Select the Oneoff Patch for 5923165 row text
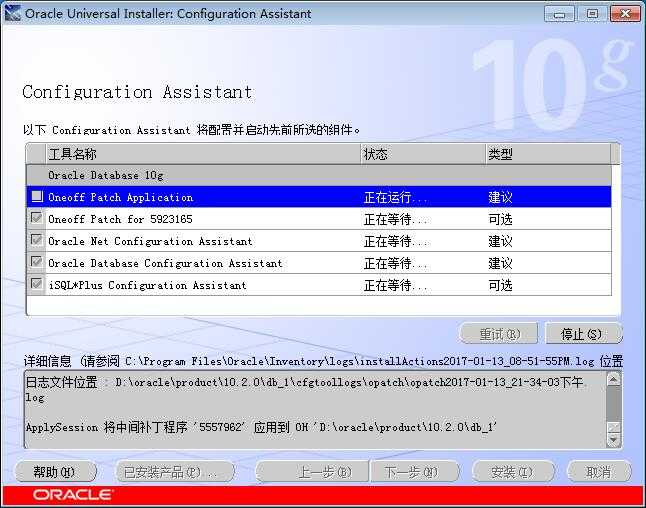 tap(120, 219)
